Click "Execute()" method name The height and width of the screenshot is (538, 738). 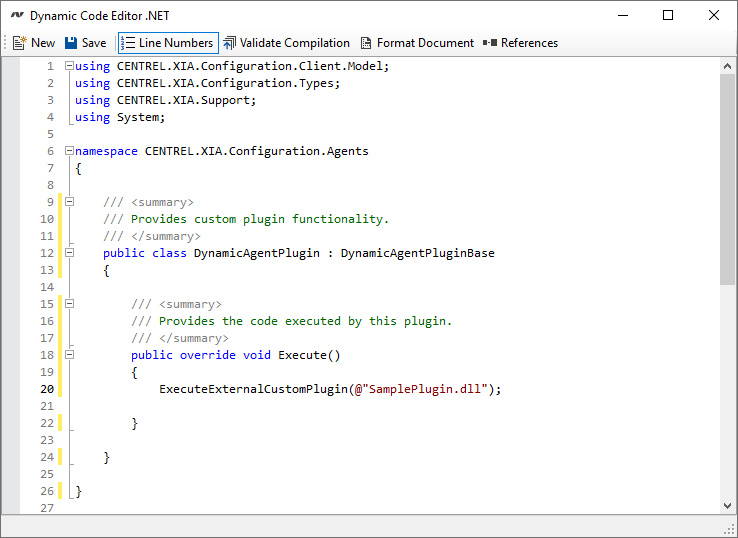[x=309, y=355]
